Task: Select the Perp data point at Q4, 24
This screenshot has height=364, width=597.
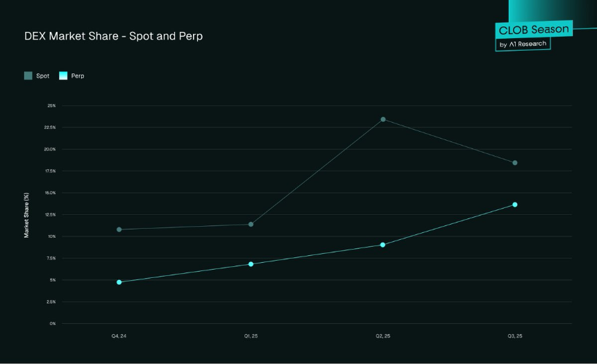Action: (119, 282)
